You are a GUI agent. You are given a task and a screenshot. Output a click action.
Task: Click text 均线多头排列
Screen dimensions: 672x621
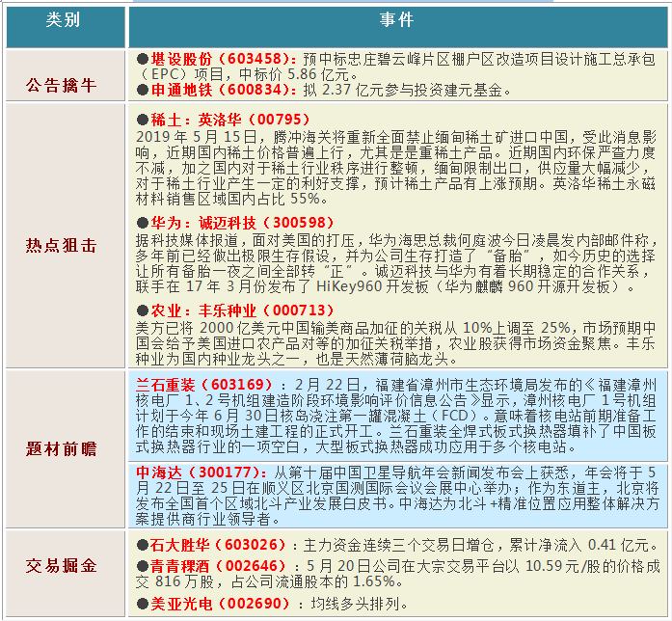point(354,604)
